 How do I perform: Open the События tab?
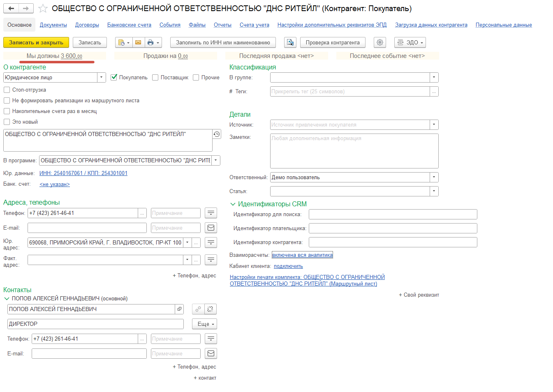tap(170, 25)
